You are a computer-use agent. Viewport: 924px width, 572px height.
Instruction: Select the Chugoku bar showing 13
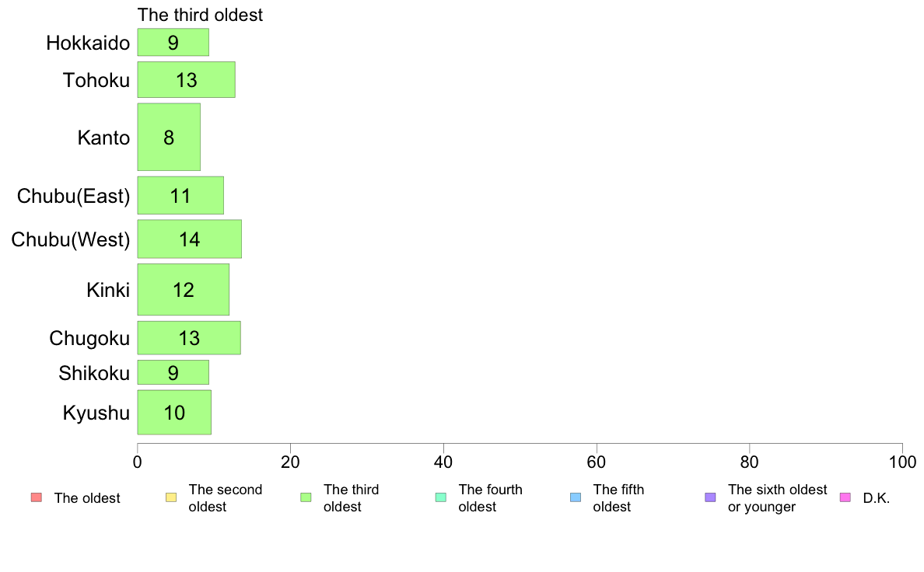click(189, 338)
